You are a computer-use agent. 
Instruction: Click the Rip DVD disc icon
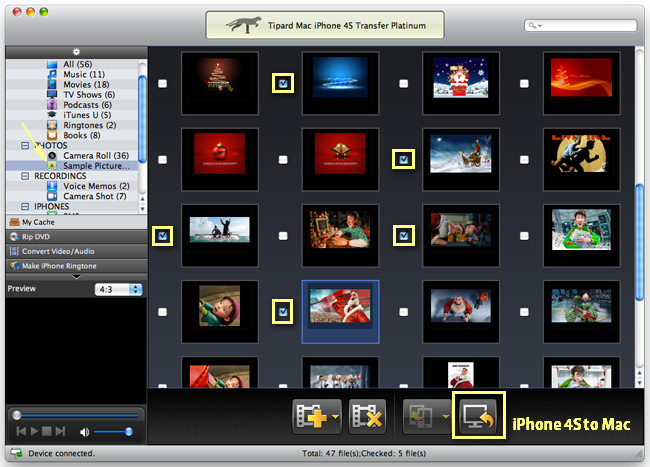pyautogui.click(x=15, y=237)
